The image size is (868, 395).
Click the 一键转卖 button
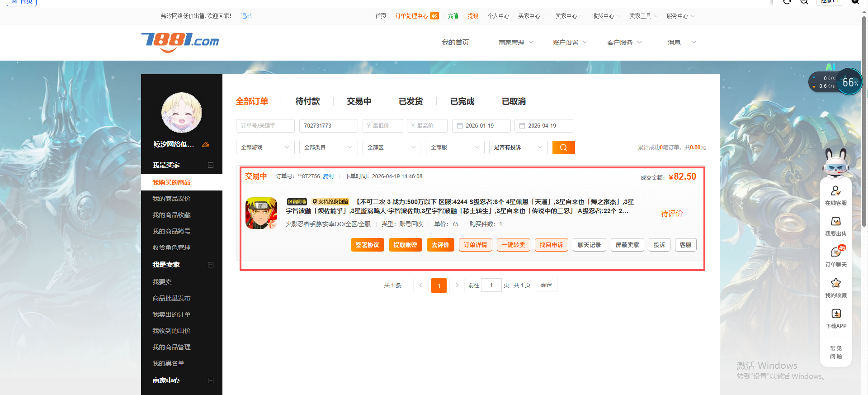coord(514,245)
